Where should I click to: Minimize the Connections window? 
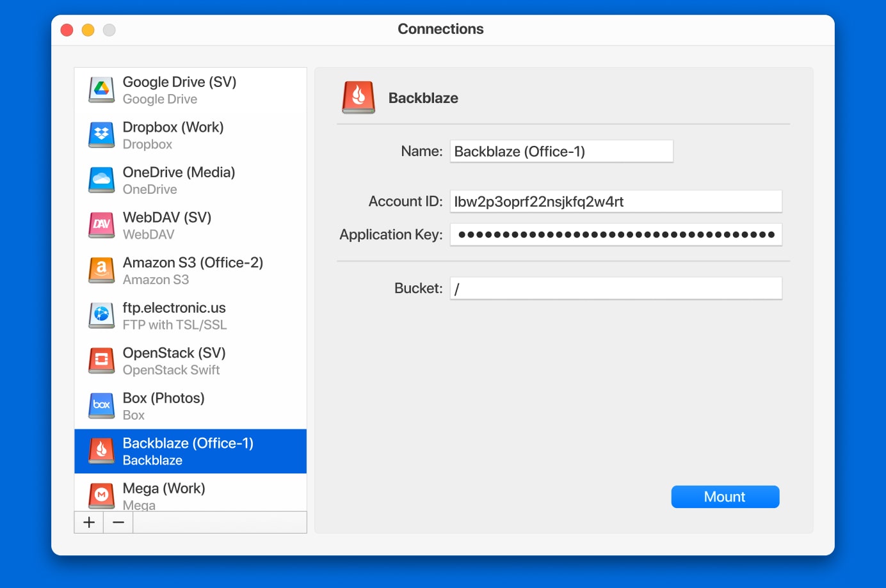(x=88, y=30)
